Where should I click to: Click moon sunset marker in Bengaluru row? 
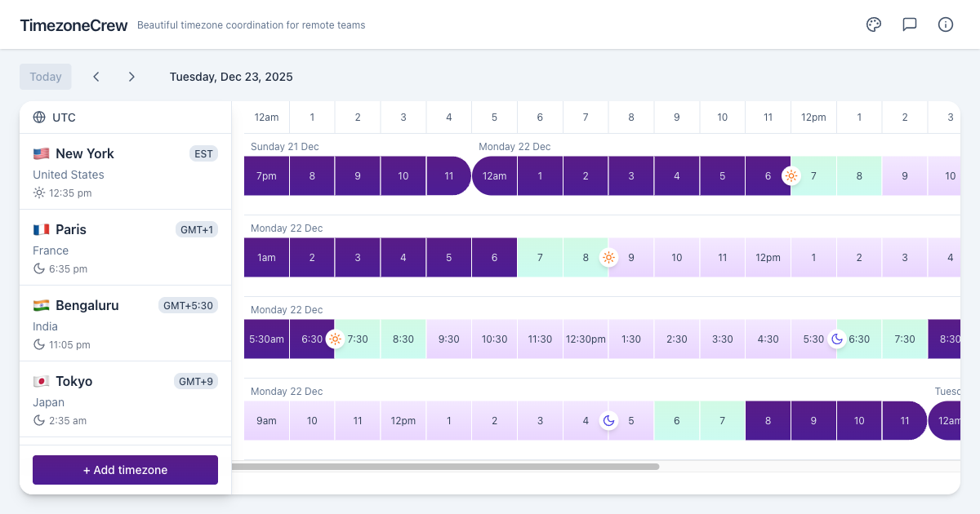pyautogui.click(x=836, y=339)
